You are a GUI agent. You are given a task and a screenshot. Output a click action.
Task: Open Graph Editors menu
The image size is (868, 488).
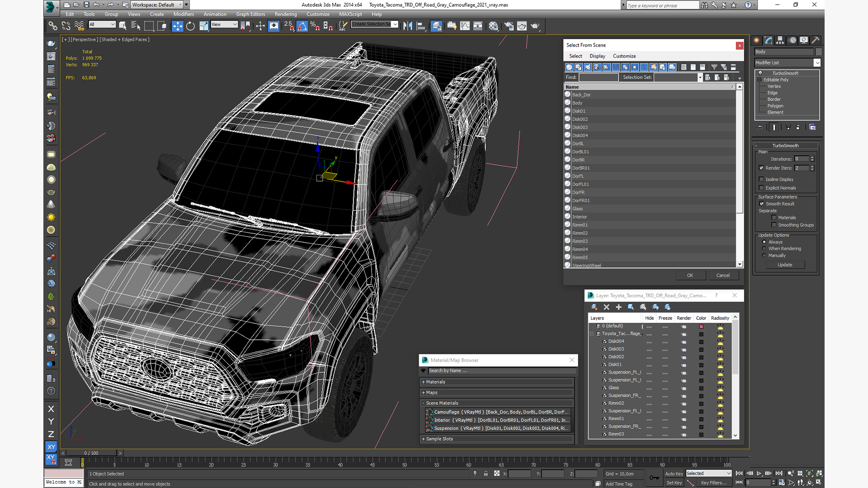point(250,14)
